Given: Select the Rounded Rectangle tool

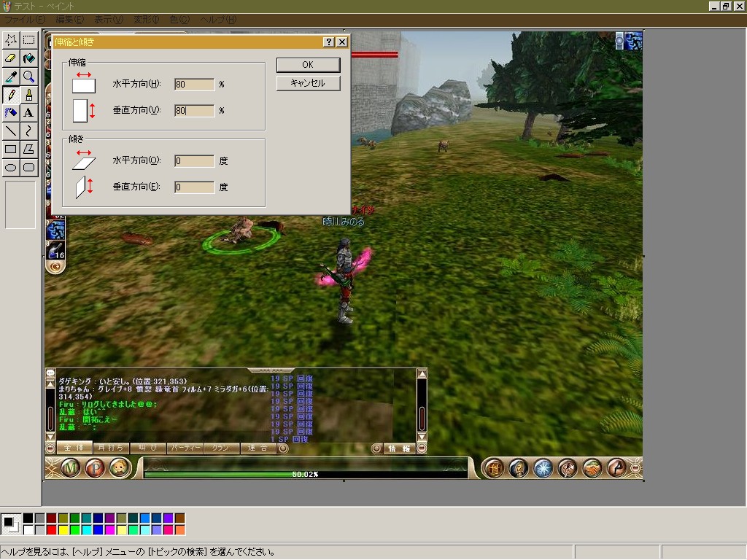Looking at the screenshot, I should pos(29,168).
